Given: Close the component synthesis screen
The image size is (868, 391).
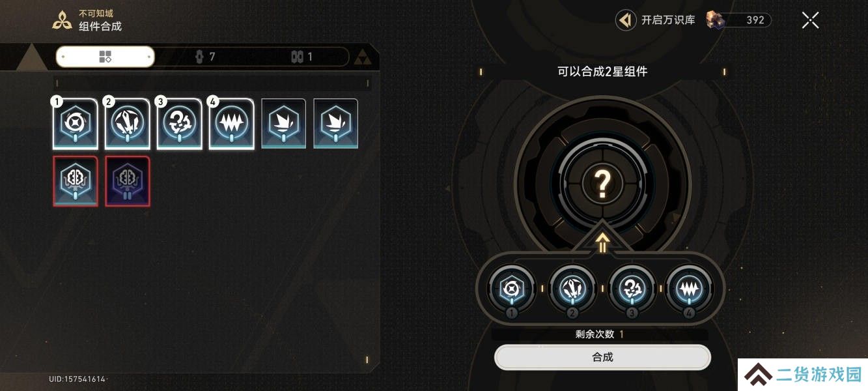Looking at the screenshot, I should click(x=810, y=20).
